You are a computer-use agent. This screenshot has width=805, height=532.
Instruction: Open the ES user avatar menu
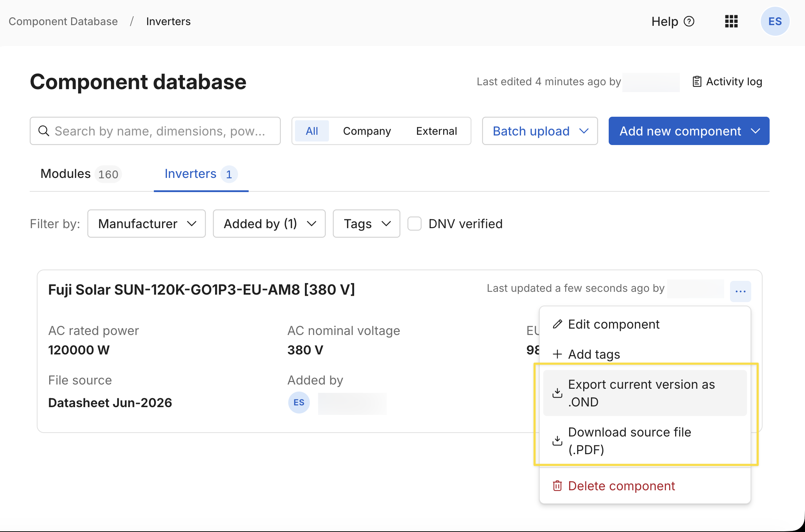[775, 22]
